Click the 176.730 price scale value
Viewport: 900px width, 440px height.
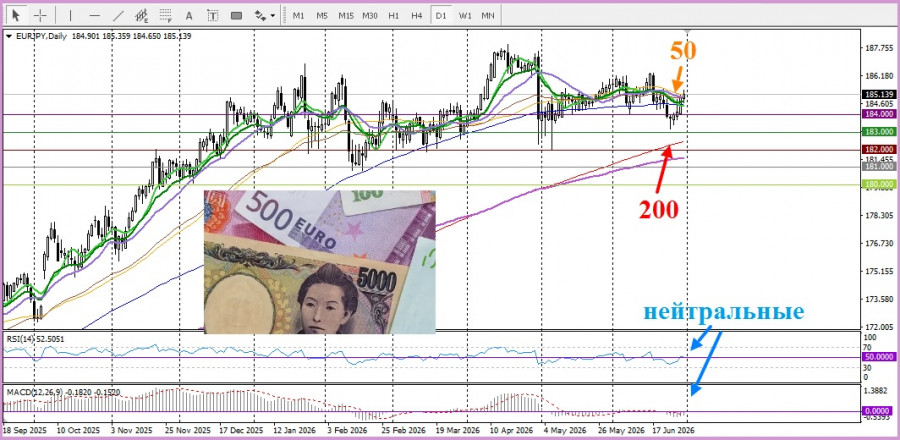tap(878, 243)
